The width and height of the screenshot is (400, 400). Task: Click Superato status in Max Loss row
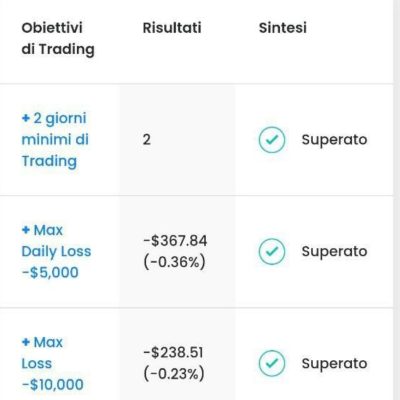(x=334, y=364)
